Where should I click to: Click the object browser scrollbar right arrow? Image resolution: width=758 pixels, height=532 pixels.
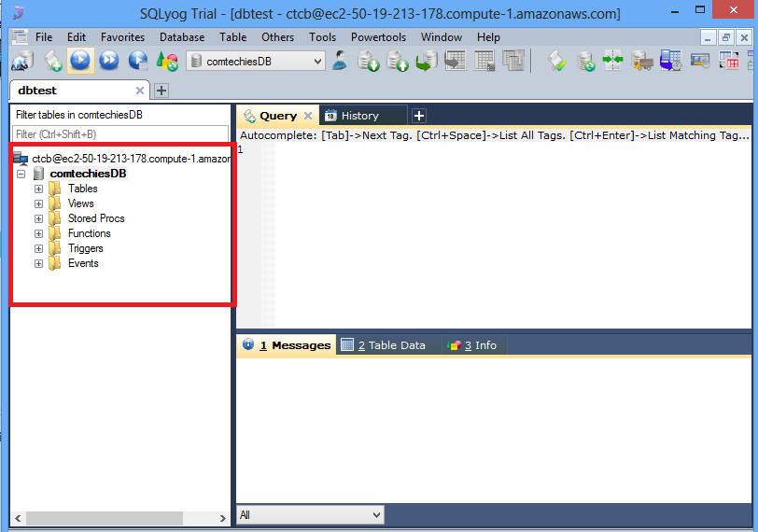[222, 518]
